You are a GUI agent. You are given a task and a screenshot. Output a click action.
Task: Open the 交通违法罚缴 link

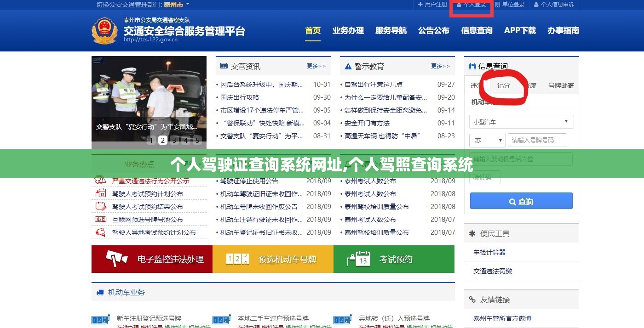pos(493,271)
